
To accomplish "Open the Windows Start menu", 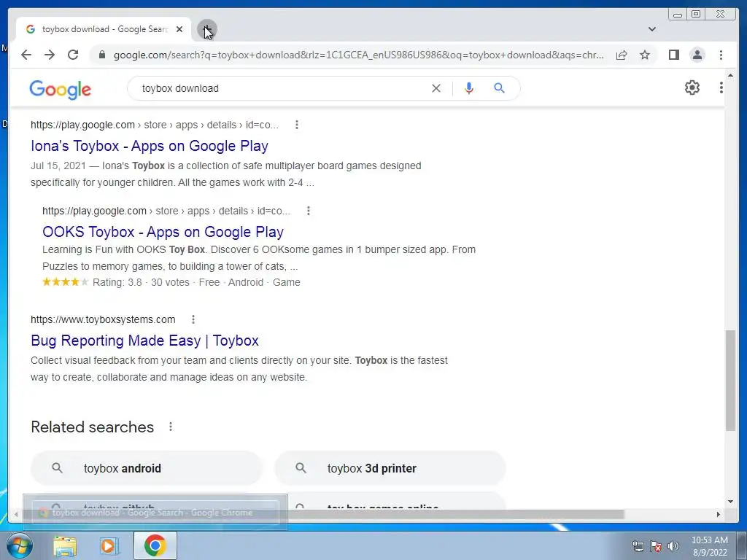I will pos(18,545).
